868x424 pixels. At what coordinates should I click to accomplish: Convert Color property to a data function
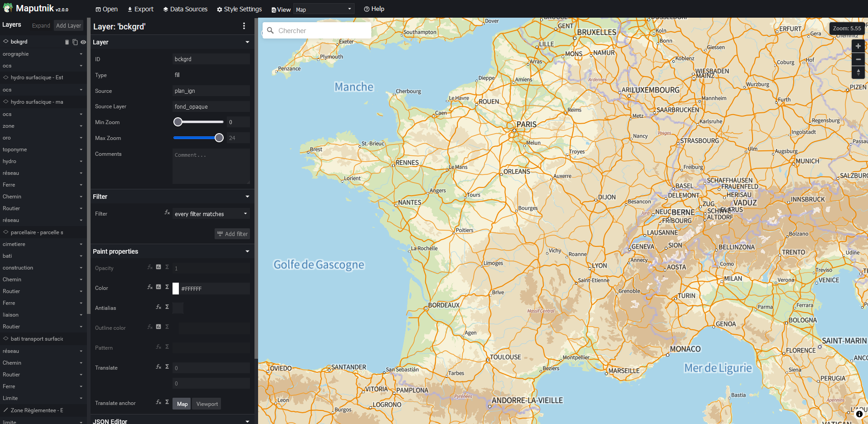[x=158, y=287]
